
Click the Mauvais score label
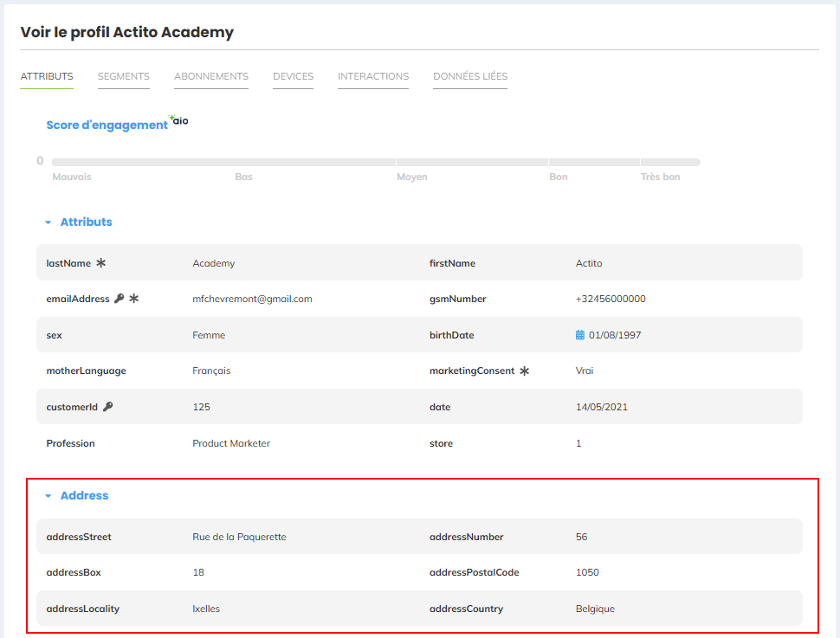coord(72,177)
